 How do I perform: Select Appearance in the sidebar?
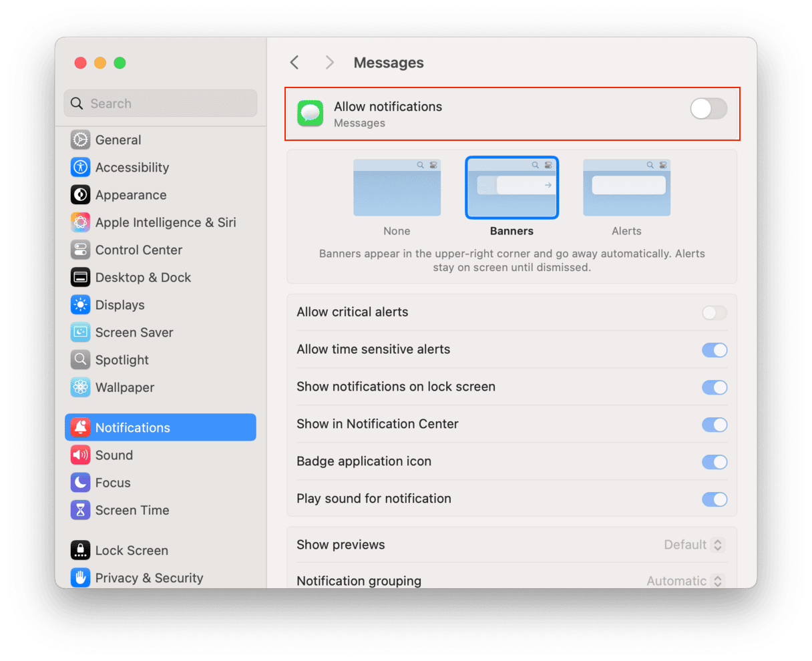coord(160,194)
